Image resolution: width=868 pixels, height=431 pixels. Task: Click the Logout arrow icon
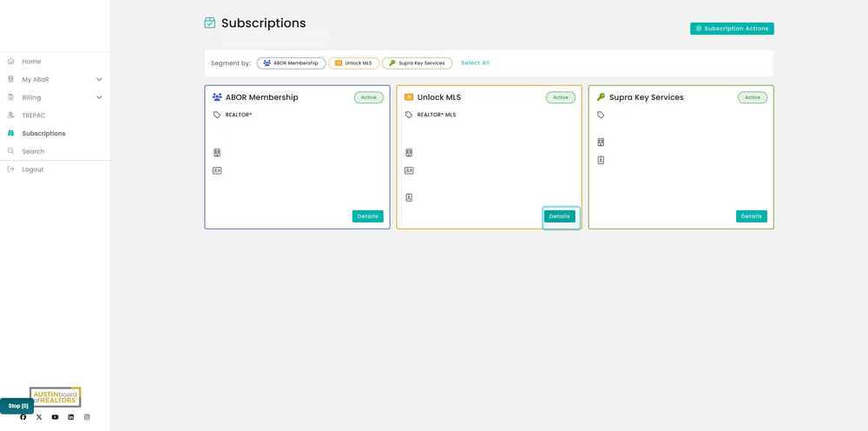coord(10,169)
